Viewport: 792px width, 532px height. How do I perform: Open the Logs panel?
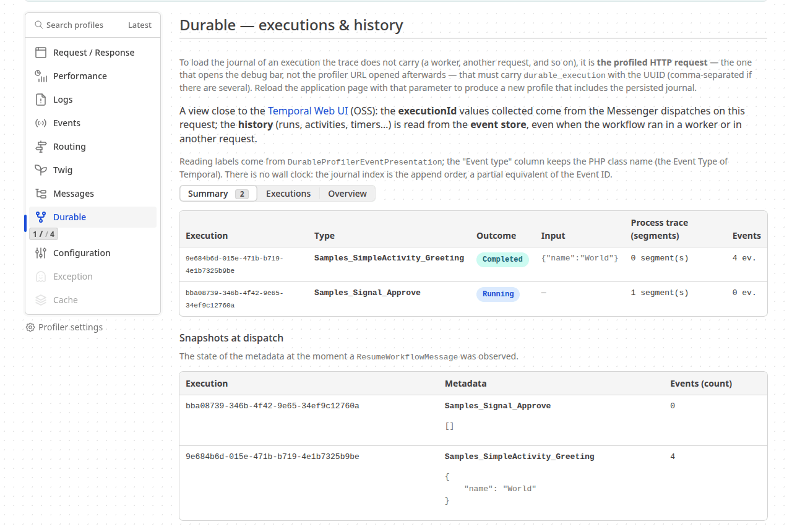click(93, 100)
